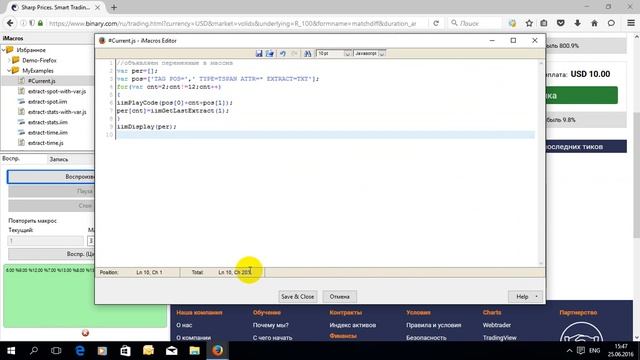This screenshot has height=360, width=640.
Task: Click the Отмена cancel button
Action: click(x=340, y=296)
